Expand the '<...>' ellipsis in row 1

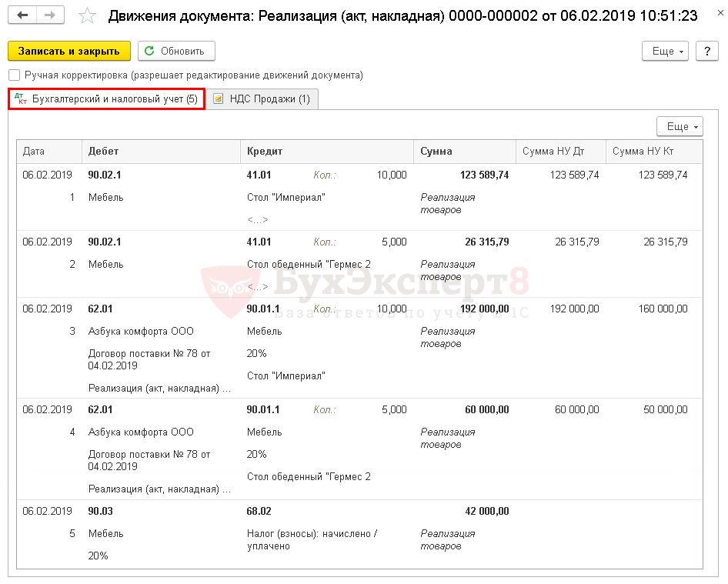pos(258,219)
